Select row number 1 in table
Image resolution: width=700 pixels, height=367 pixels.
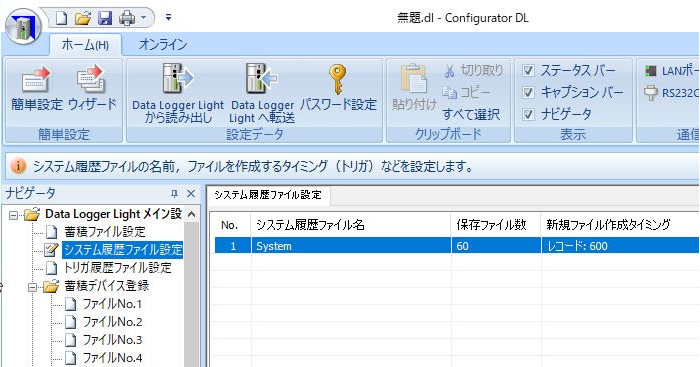(233, 246)
